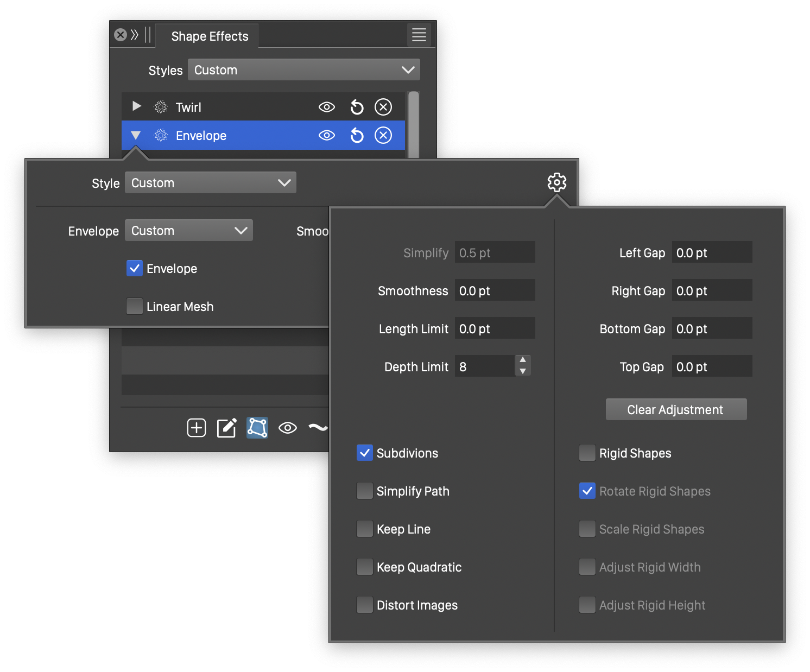Remove the Envelope effect
The width and height of the screenshot is (810, 672).
point(383,135)
